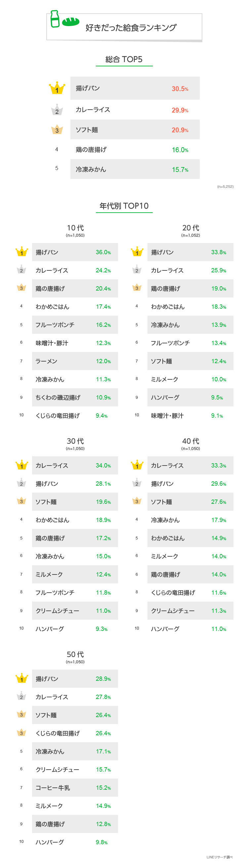Click コーヒー牛乳 in the 50代 list

coord(53,787)
